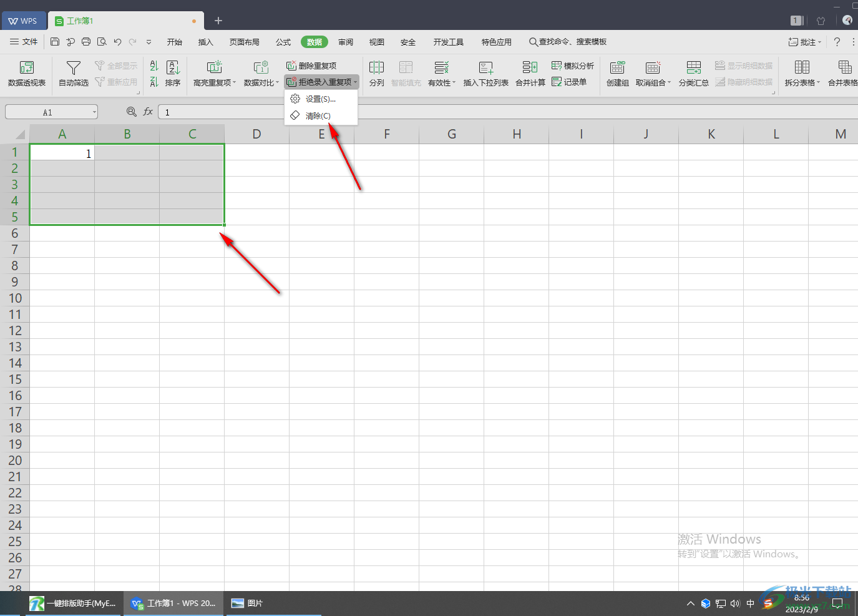The width and height of the screenshot is (858, 616).
Task: Open the Highlight Duplicates (高亮重复项) menu
Action: click(x=215, y=74)
